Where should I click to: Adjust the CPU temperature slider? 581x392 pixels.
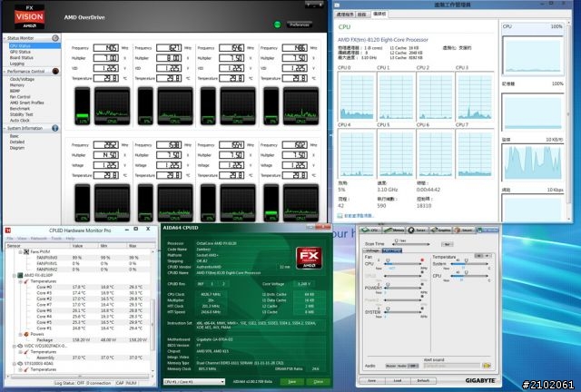coord(469,276)
